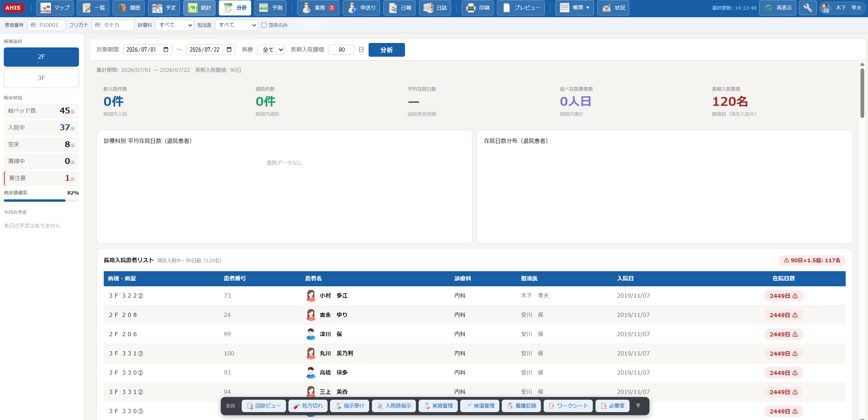
Task: Open the 帳票 dropdown menu
Action: (x=575, y=8)
